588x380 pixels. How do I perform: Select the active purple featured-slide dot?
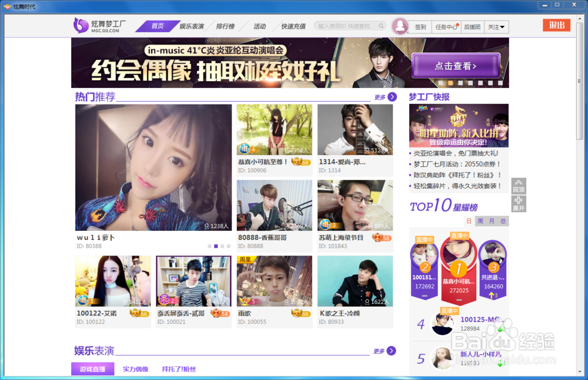(216, 246)
